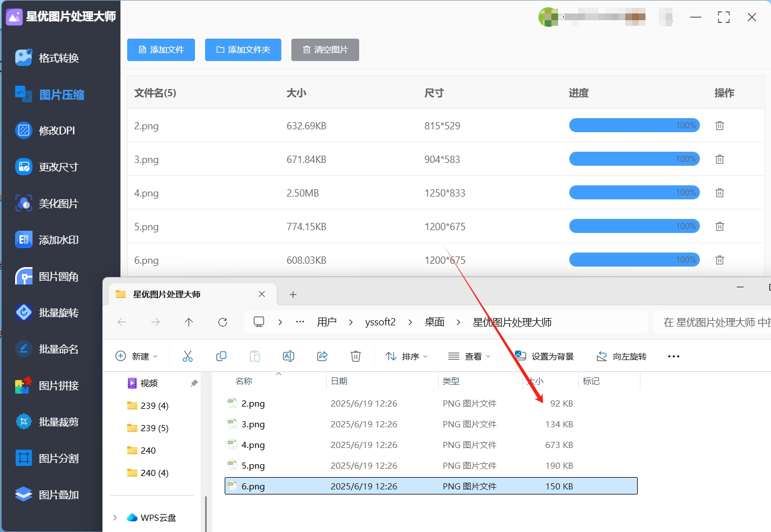Select 2.png in the Explorer file list

(x=431, y=403)
